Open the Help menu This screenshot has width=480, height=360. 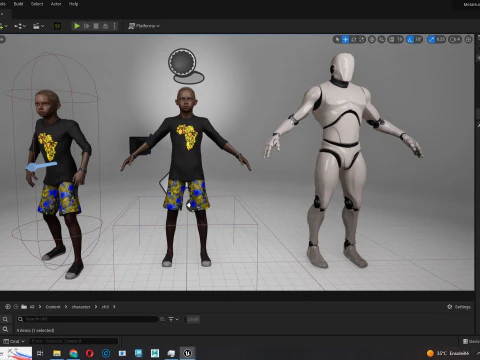point(73,4)
